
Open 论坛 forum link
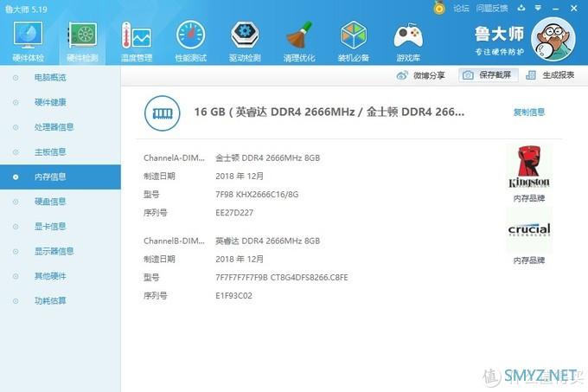click(461, 8)
